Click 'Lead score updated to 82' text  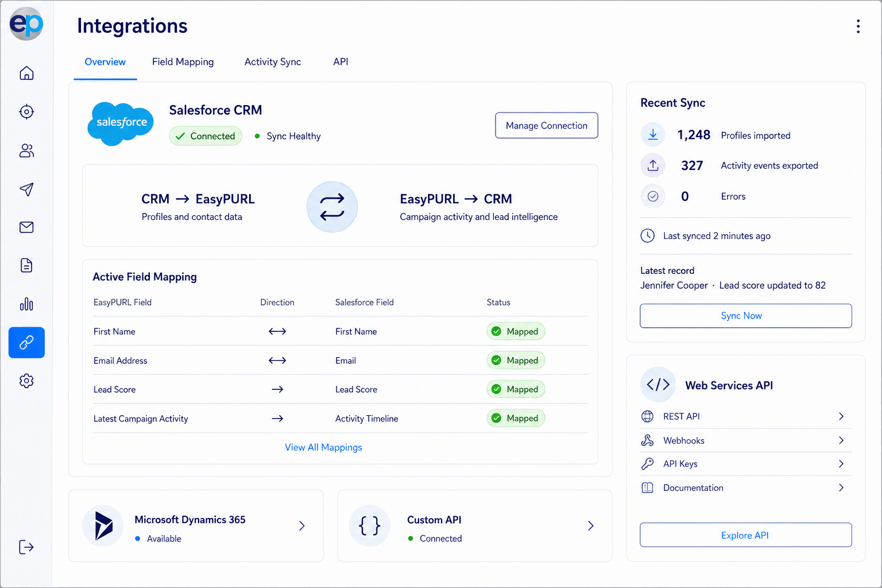click(772, 285)
